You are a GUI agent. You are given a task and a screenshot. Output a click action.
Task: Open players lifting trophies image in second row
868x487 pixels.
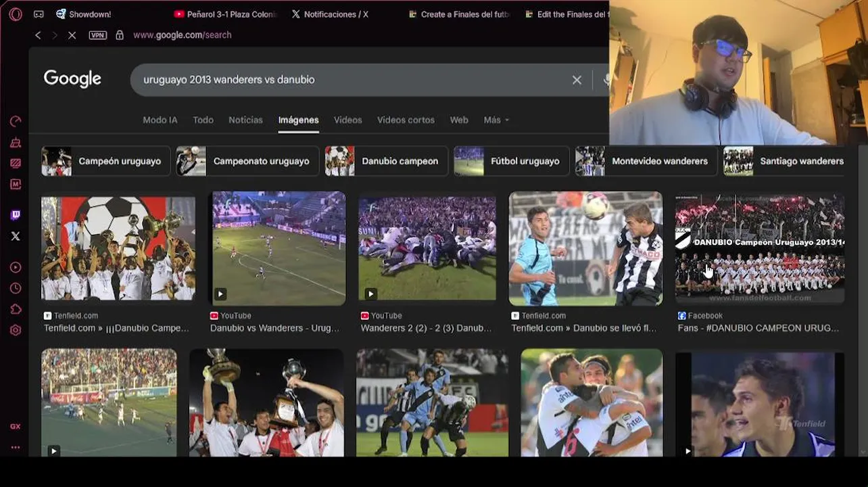266,403
